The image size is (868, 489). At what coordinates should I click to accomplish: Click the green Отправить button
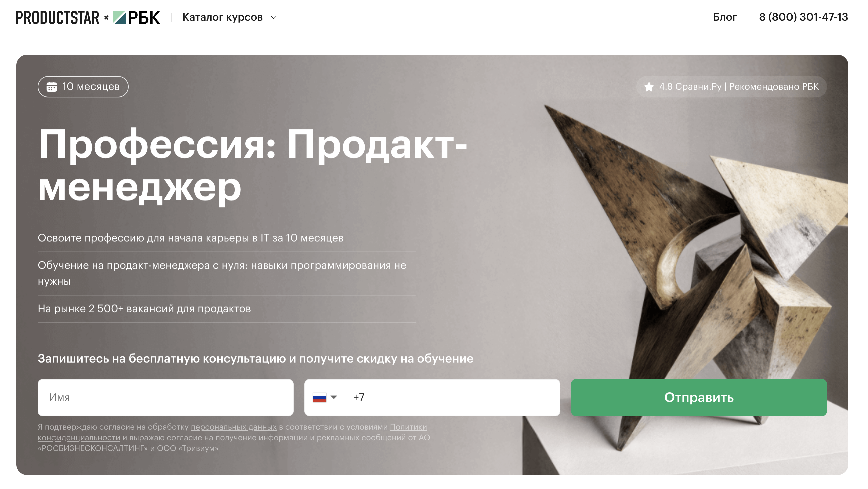click(x=699, y=398)
